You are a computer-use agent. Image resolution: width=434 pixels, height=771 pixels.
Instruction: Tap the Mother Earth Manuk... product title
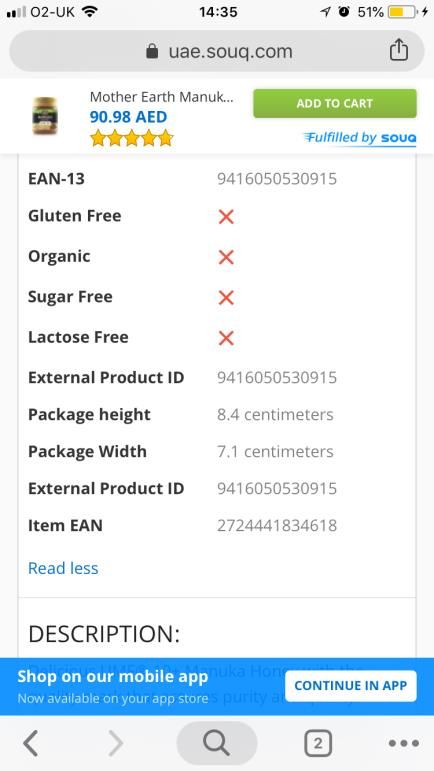(x=161, y=97)
